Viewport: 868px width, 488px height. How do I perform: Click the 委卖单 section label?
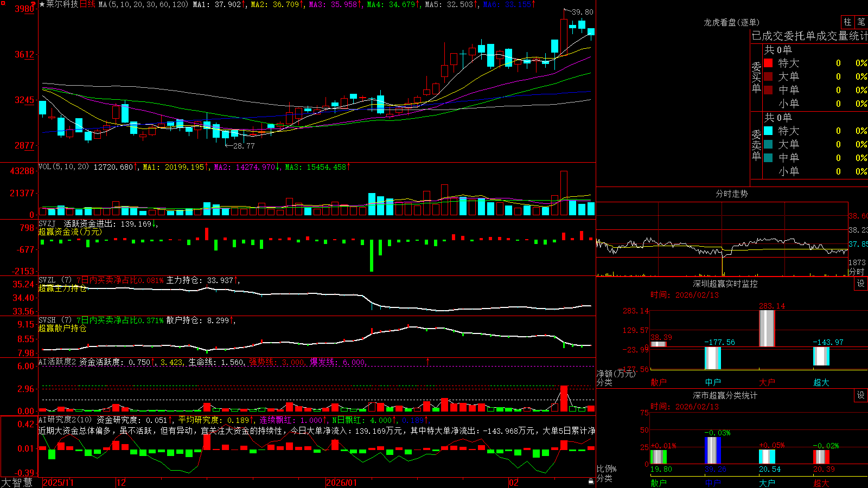[756, 145]
